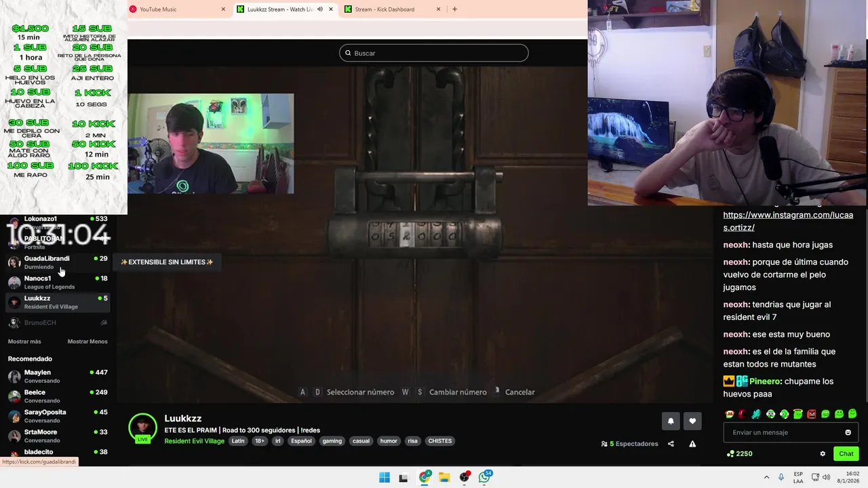Open a new browser tab

pyautogui.click(x=454, y=9)
